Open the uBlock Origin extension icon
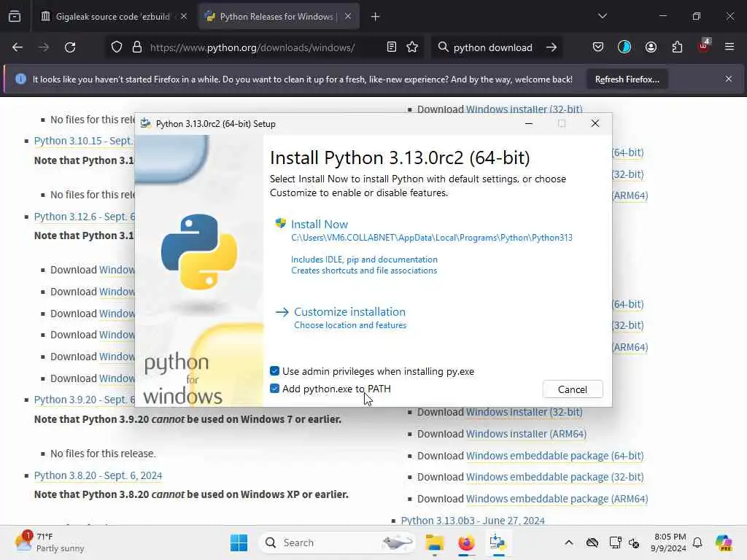The image size is (747, 560). pos(703,46)
